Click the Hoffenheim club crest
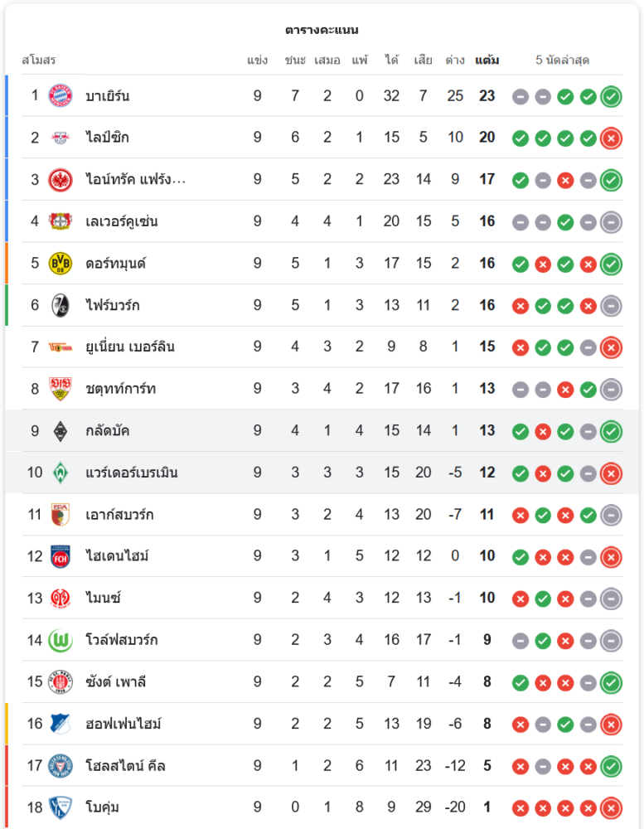Screen dimensions: 644x829 [x=60, y=724]
